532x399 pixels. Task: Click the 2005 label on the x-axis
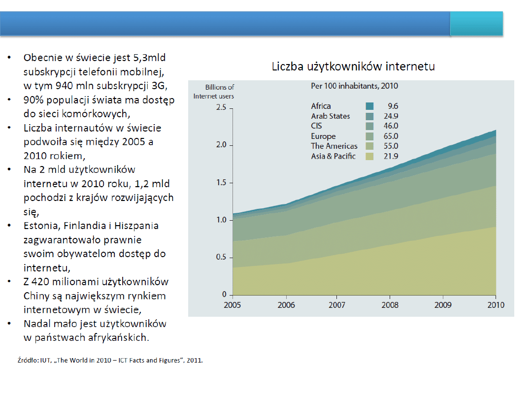(x=233, y=305)
